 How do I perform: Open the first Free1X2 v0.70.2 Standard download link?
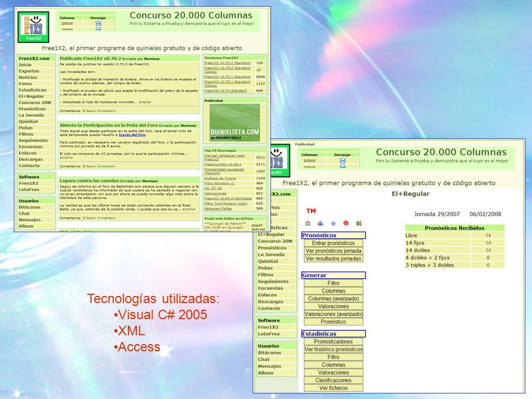227,63
